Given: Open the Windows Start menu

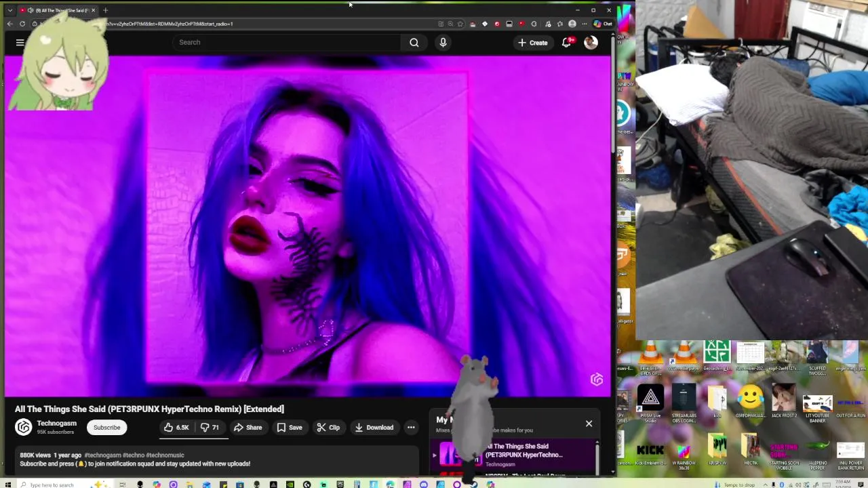Looking at the screenshot, I should click(x=9, y=485).
